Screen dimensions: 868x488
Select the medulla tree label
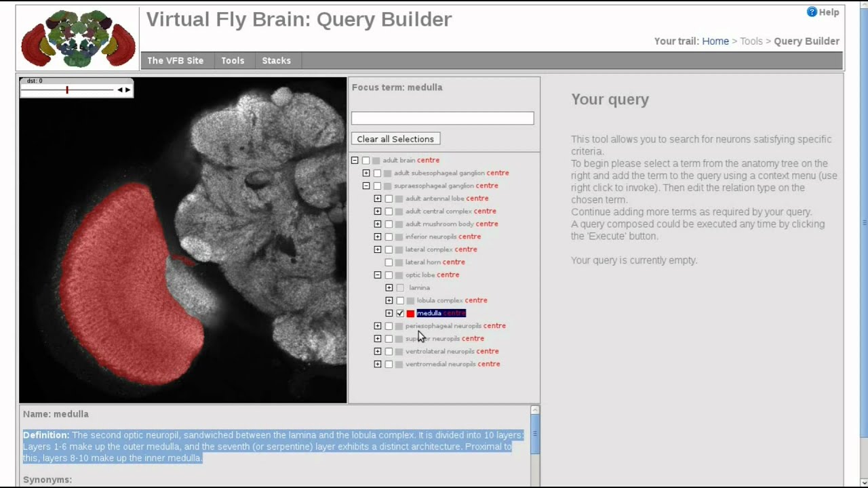tap(429, 313)
